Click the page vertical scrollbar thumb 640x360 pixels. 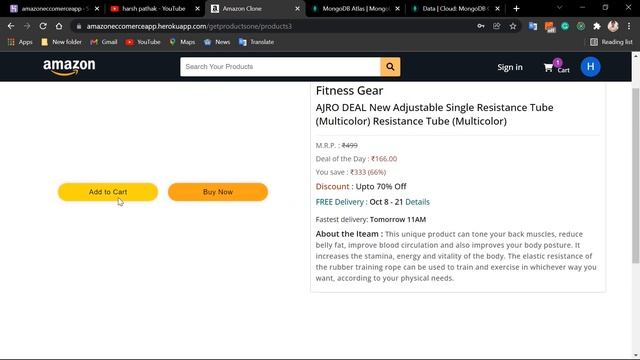[x=636, y=176]
